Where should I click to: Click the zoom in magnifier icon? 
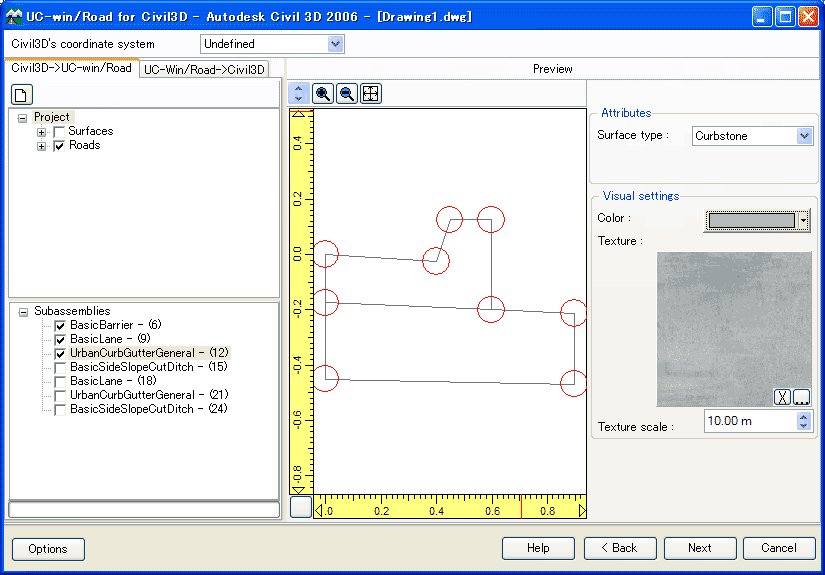323,94
